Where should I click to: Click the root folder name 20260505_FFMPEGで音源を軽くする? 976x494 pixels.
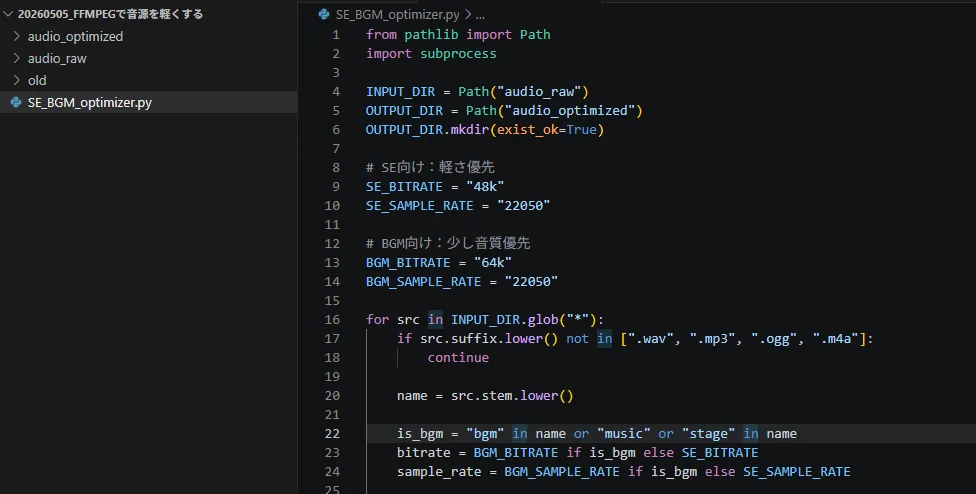point(110,14)
